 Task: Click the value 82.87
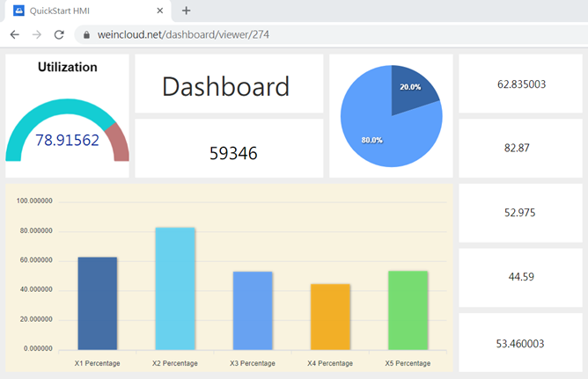click(x=517, y=148)
